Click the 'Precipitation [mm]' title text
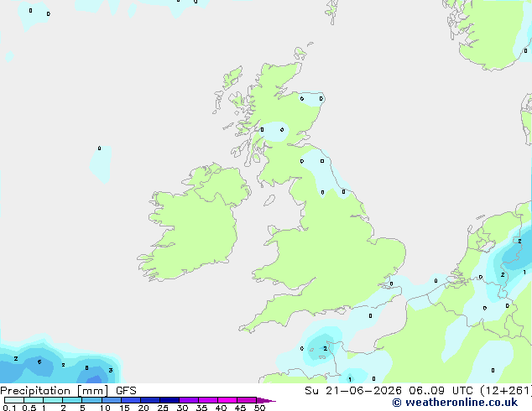Screen dimensions: 532x411 click(54, 391)
